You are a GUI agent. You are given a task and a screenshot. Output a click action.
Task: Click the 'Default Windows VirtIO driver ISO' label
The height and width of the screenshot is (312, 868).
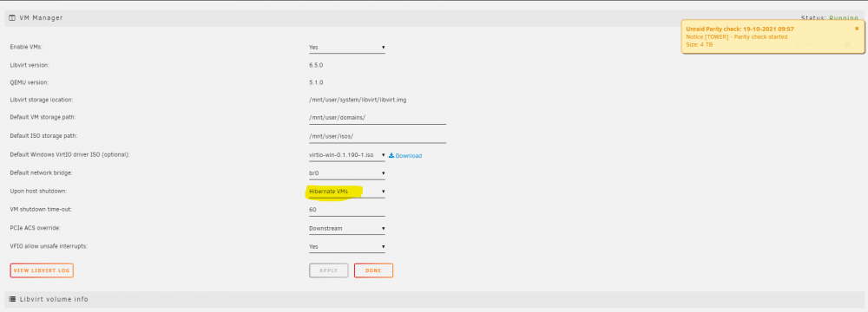[x=69, y=155]
